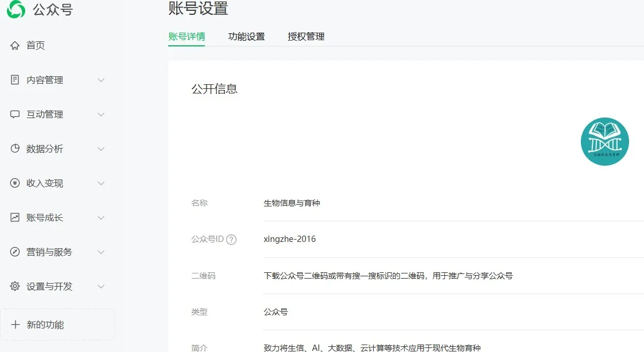Click the 简介 field label
The image size is (644, 352).
pyautogui.click(x=199, y=348)
